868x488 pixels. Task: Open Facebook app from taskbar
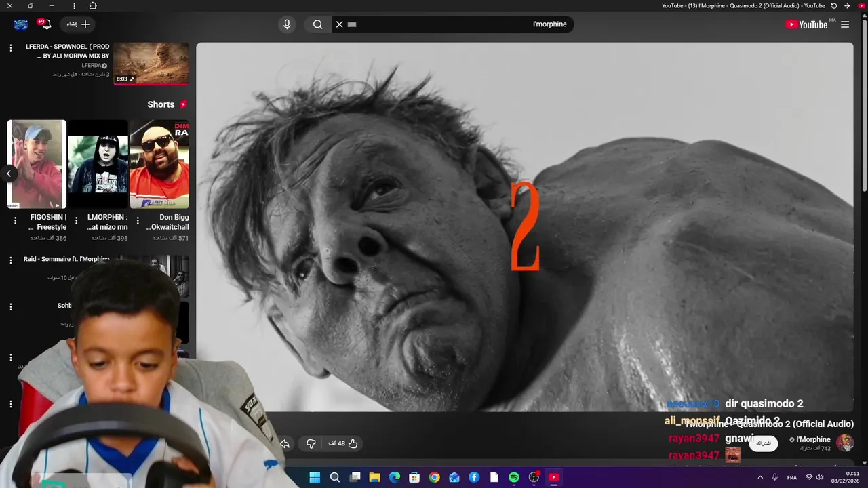coord(474,477)
